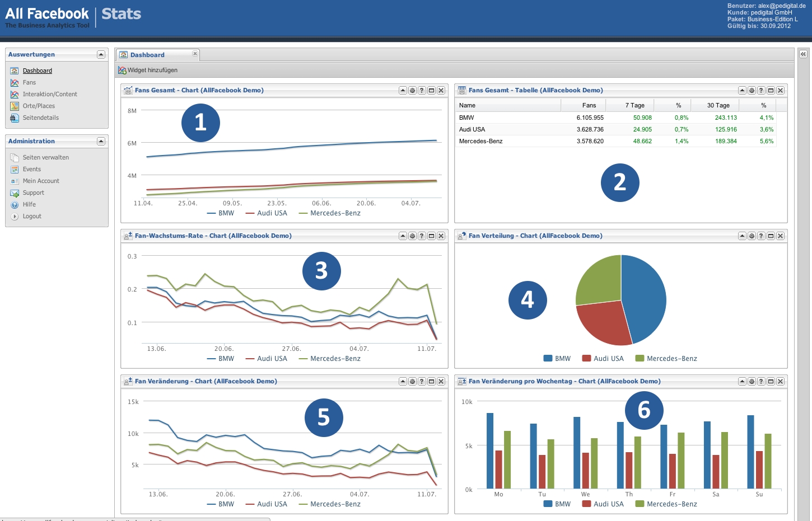Viewport: 812px width, 521px height.
Task: Click Audi USA red slice in pie chart
Action: [x=605, y=323]
